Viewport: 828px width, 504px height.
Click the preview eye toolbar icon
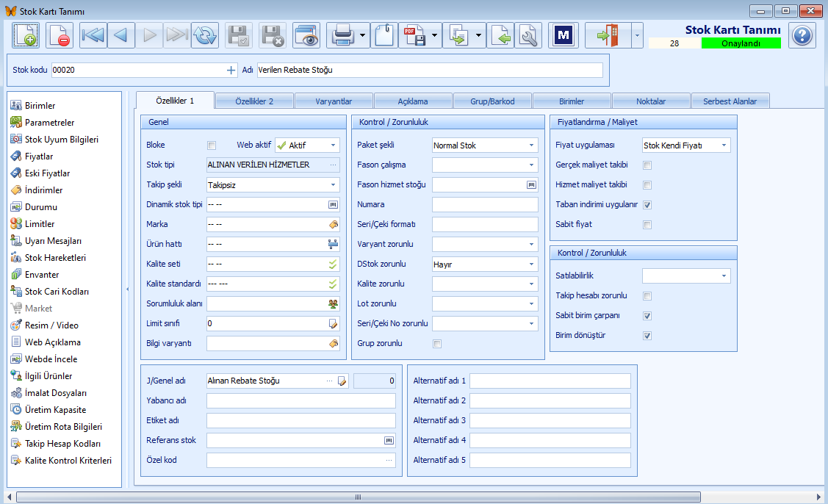[306, 35]
